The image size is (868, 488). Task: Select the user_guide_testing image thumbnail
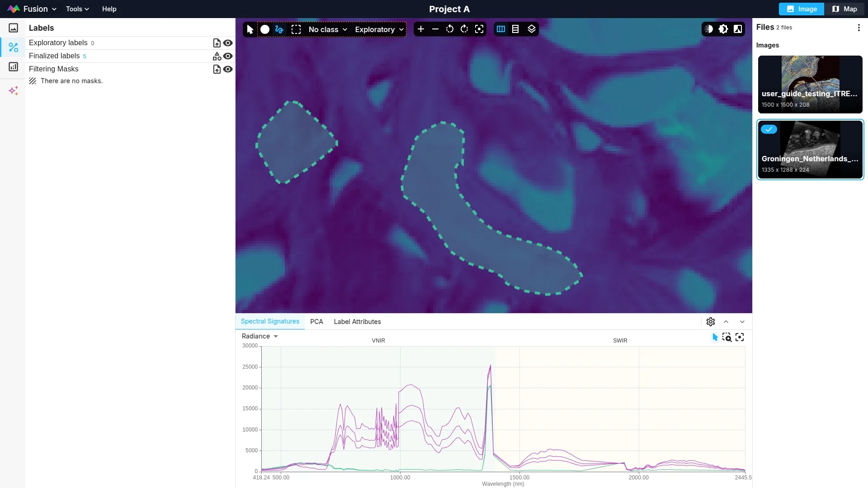810,84
